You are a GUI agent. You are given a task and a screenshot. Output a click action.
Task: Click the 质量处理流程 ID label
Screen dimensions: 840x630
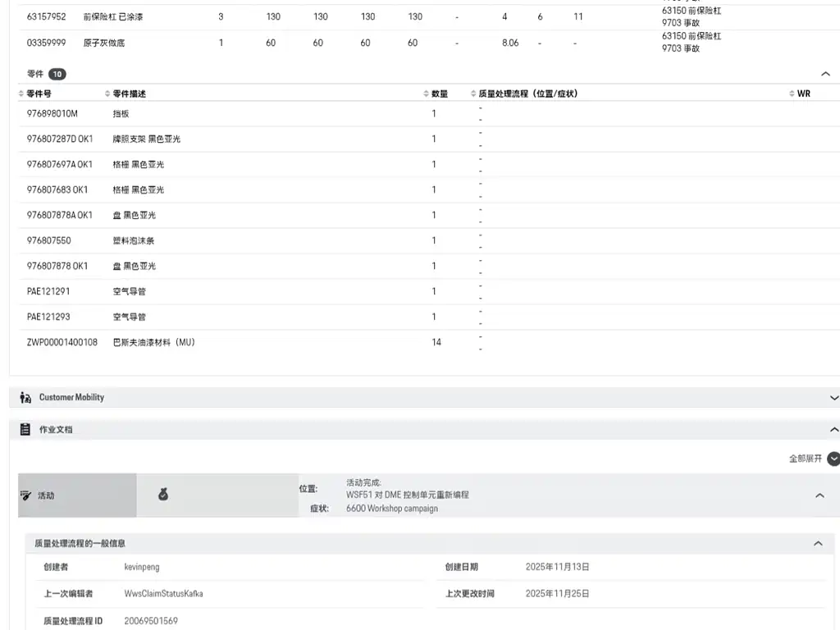pyautogui.click(x=73, y=621)
